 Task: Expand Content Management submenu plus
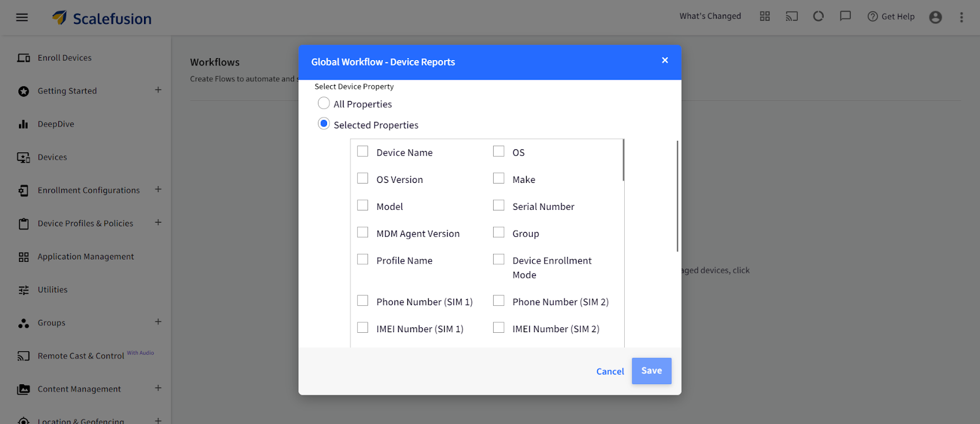158,388
